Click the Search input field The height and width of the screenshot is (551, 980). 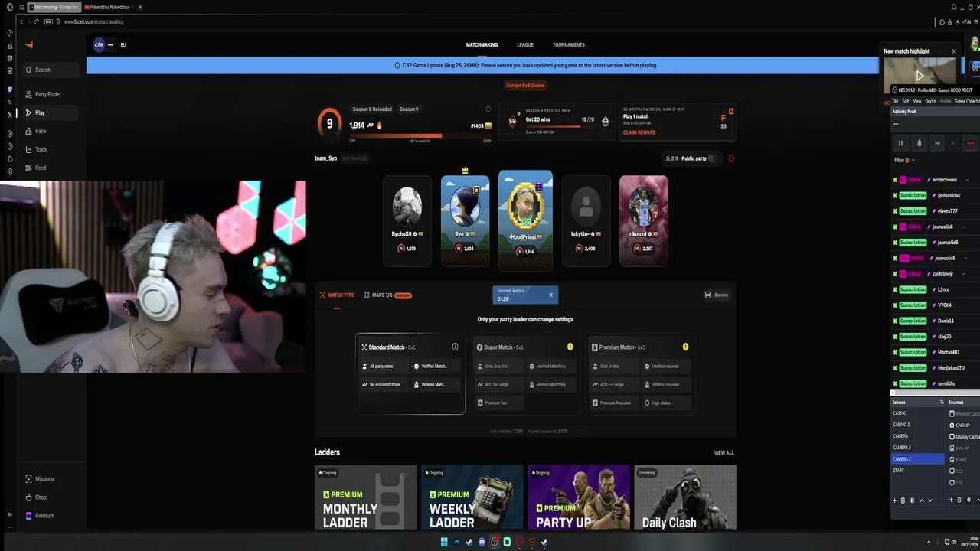point(51,70)
